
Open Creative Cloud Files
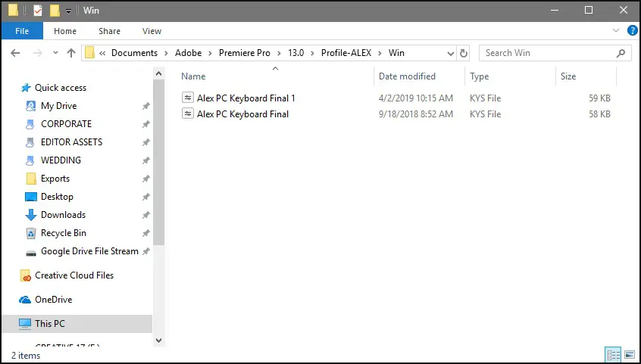click(x=74, y=275)
